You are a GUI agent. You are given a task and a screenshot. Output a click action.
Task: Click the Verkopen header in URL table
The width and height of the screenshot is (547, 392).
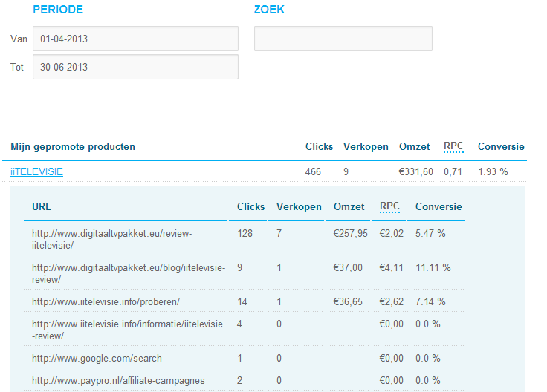pyautogui.click(x=299, y=206)
